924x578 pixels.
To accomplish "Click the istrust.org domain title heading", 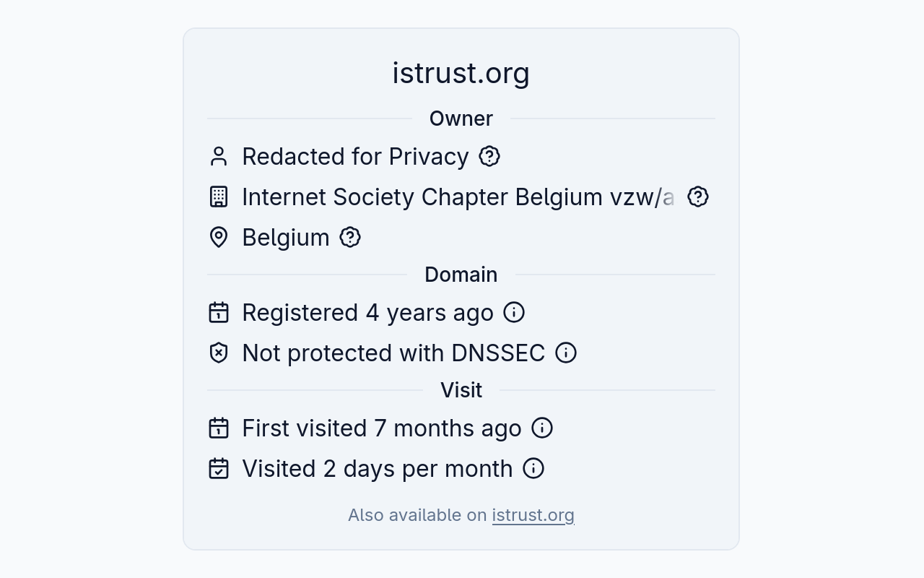I will point(461,73).
